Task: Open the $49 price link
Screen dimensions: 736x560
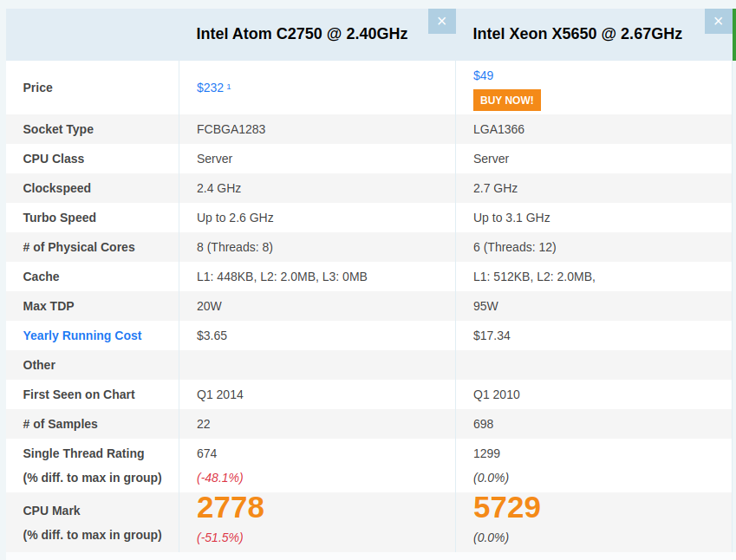Action: [483, 75]
